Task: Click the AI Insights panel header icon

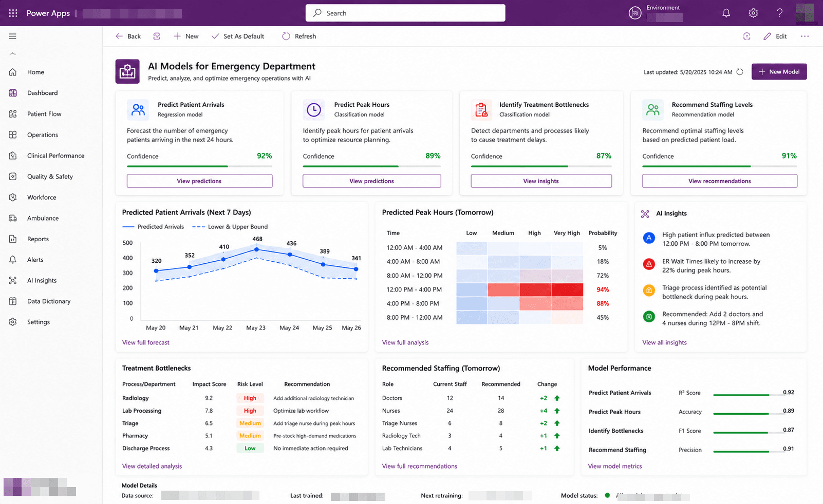Action: pos(645,214)
